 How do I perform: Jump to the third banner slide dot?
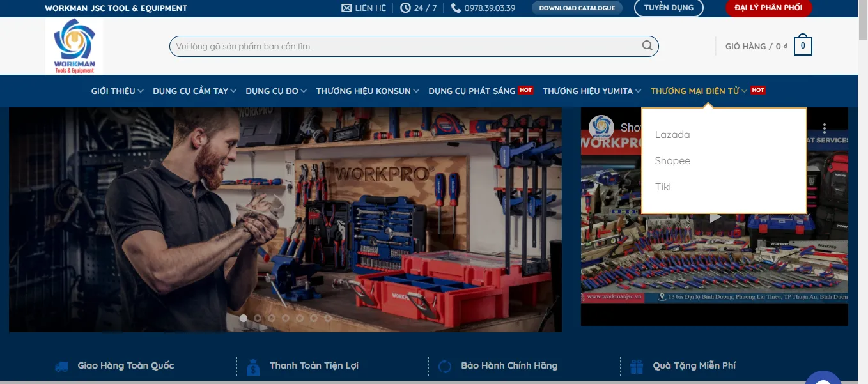tap(272, 318)
